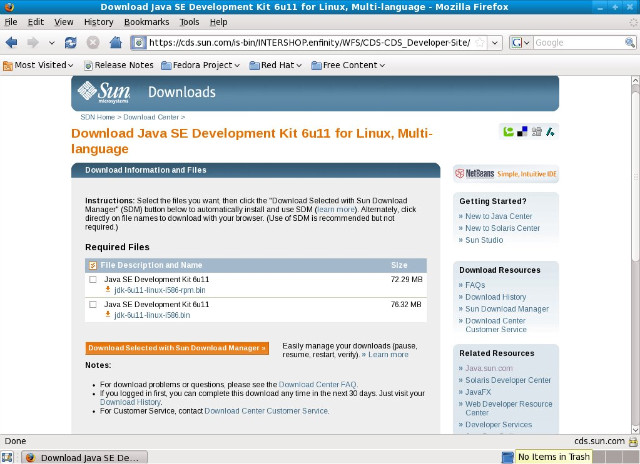Download the jdk-6u11-linux-i586-rpm.bin file link
The width and height of the screenshot is (640, 464).
point(160,290)
